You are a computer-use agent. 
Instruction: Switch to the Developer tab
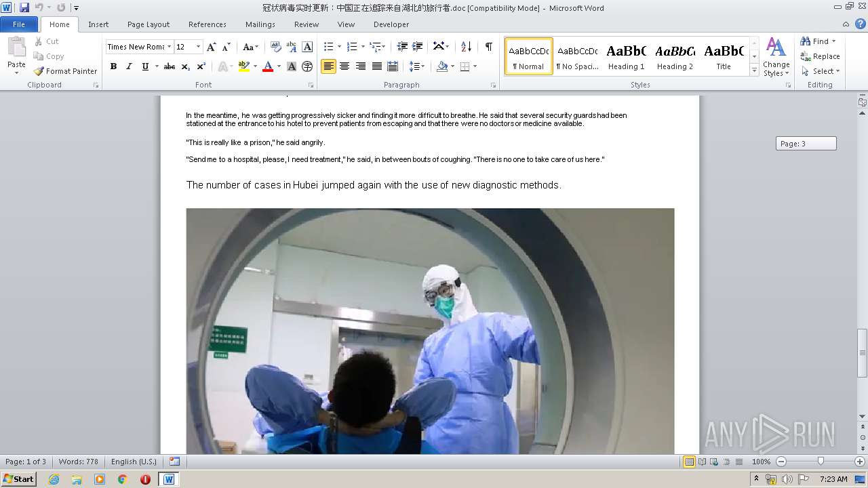391,24
